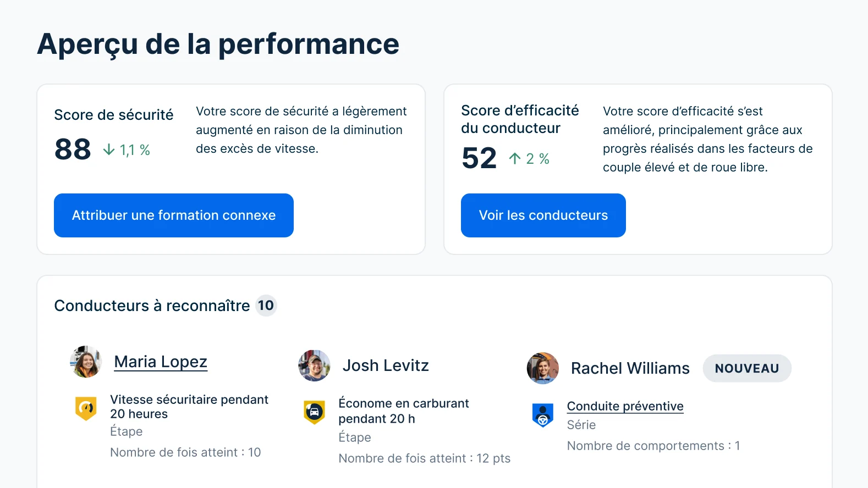Click Josh Levitz's avatar photo
The width and height of the screenshot is (868, 488).
coord(314,365)
